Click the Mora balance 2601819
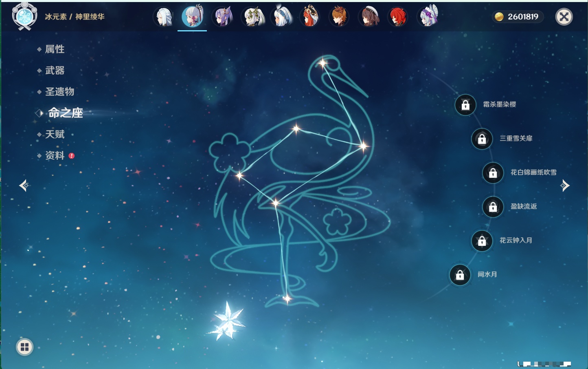 tap(517, 17)
